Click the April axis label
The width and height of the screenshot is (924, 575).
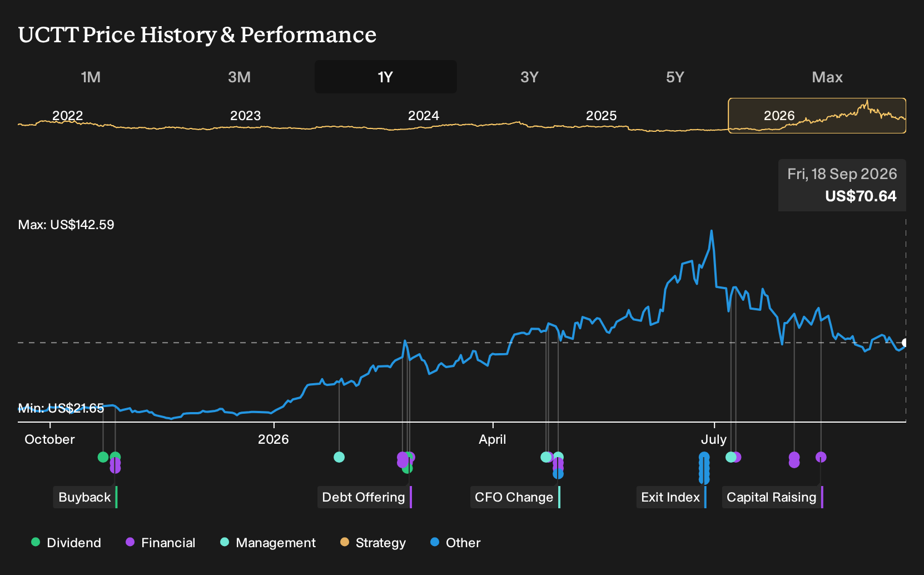coord(493,439)
